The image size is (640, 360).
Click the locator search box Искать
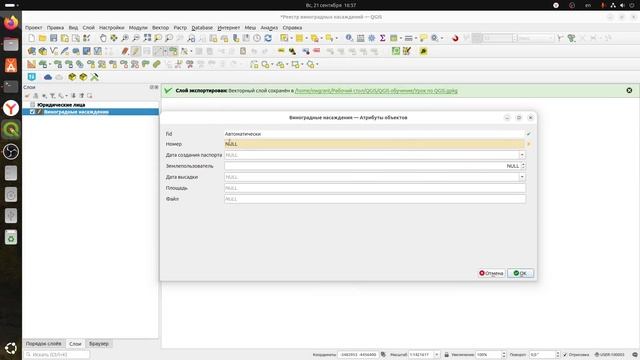[x=57, y=355]
